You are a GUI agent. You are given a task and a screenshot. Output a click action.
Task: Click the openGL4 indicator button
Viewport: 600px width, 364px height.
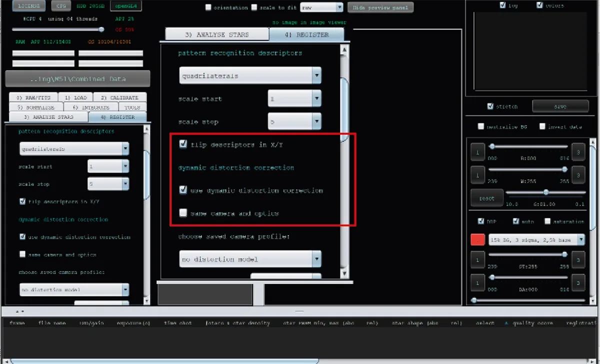126,6
